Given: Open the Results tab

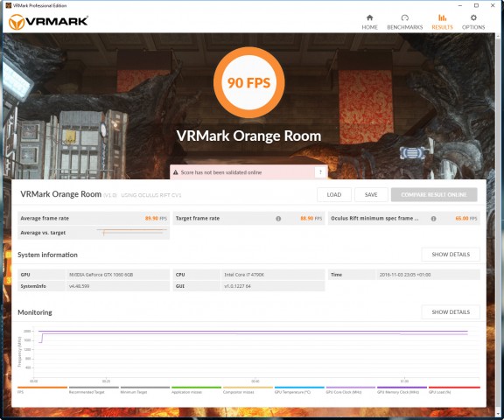Looking at the screenshot, I should point(442,22).
